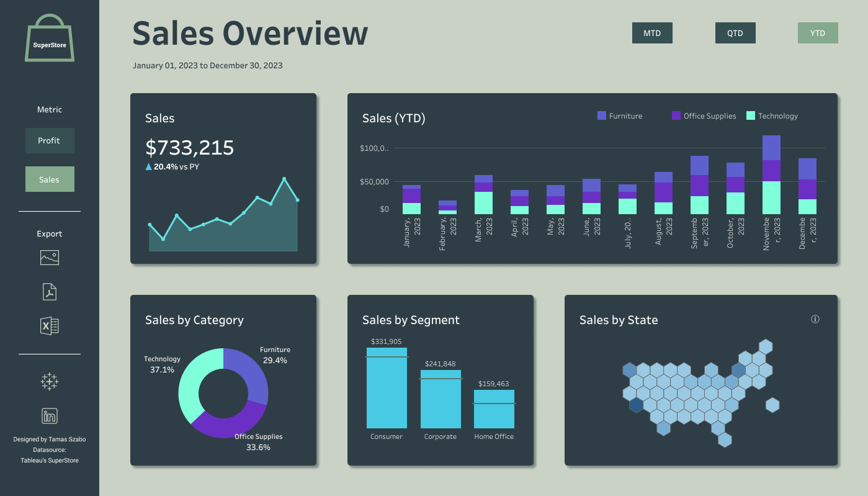
Task: Select the Sales metric option
Action: point(50,179)
